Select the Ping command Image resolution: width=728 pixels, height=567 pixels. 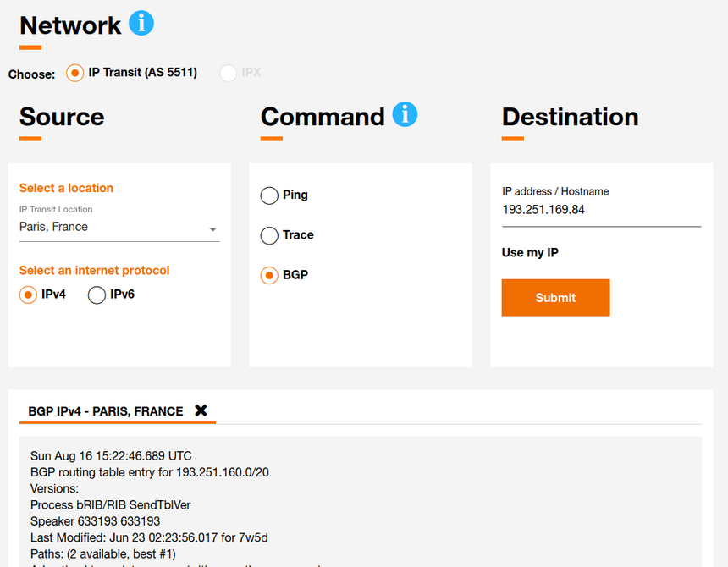coord(269,195)
